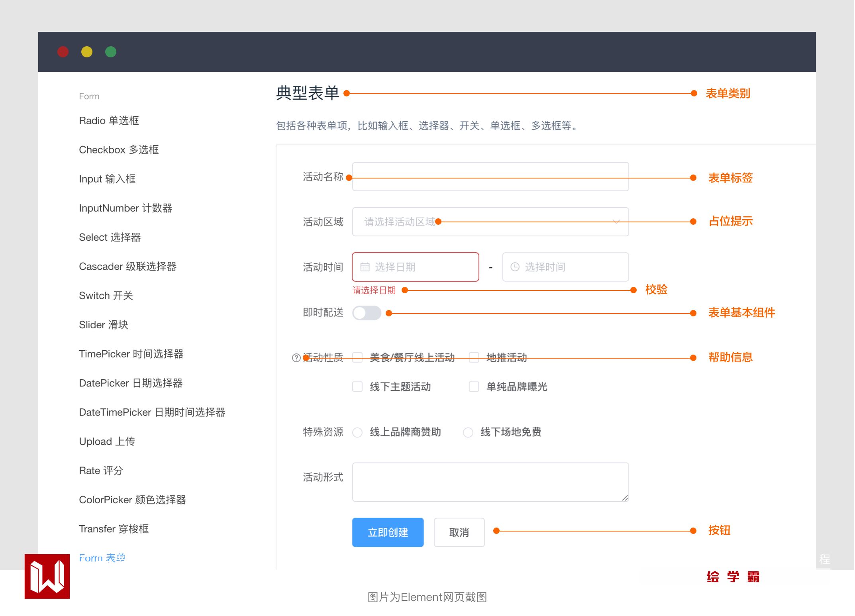
Task: Click the green window dot in title bar
Action: (x=111, y=52)
